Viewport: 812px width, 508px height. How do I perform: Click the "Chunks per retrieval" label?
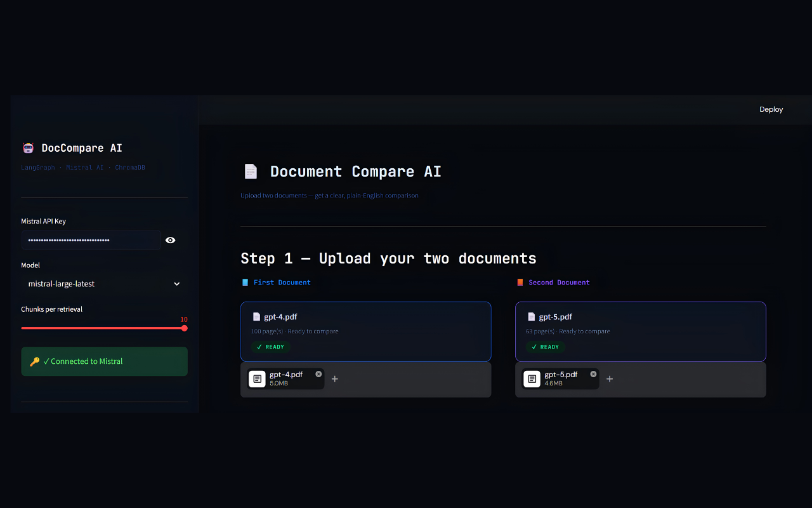(52, 309)
